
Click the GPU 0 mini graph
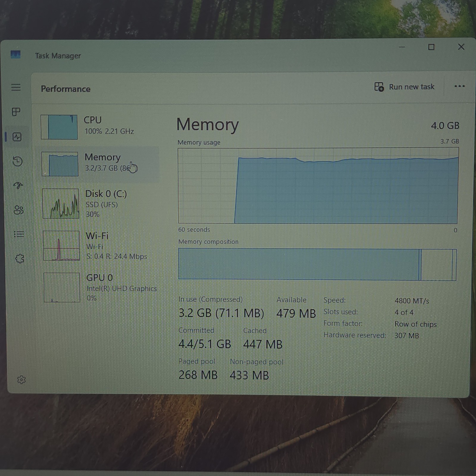62,287
